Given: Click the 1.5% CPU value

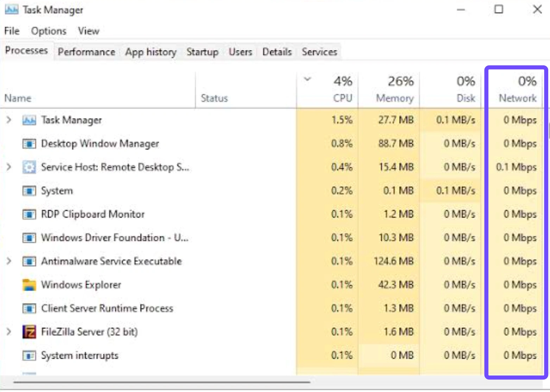Looking at the screenshot, I should (x=342, y=120).
